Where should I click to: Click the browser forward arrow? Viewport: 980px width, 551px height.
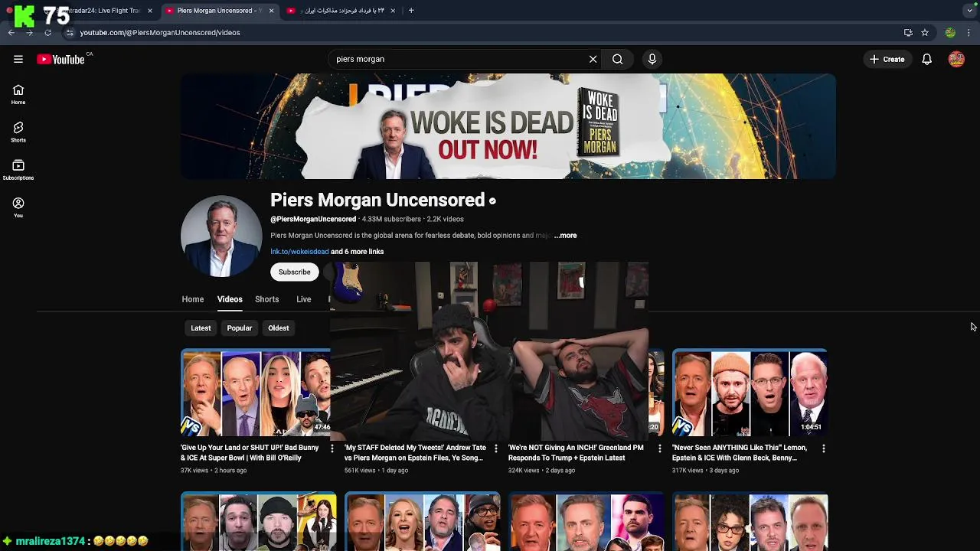tap(29, 32)
